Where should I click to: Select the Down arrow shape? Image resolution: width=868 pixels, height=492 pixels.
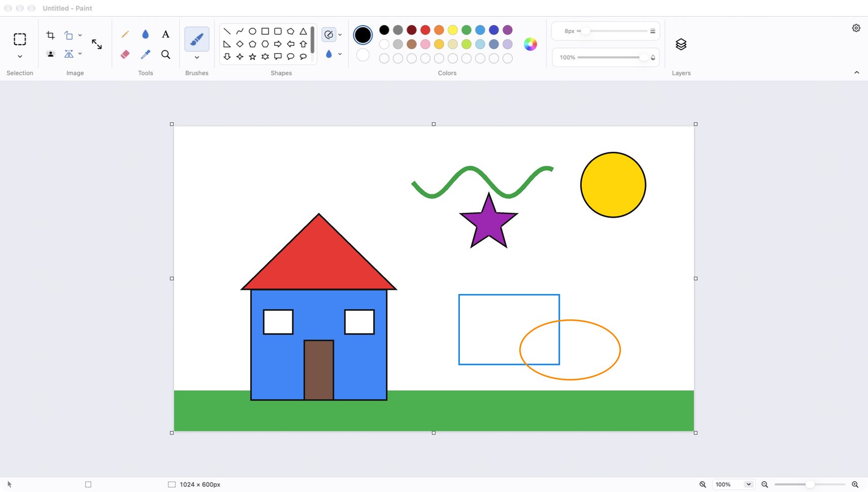[x=227, y=56]
